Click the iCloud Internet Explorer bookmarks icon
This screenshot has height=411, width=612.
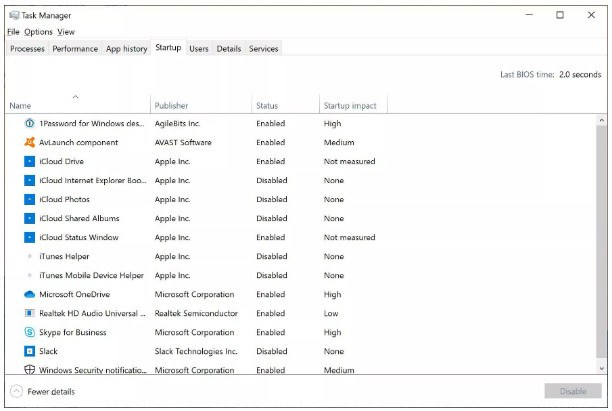pyautogui.click(x=29, y=180)
